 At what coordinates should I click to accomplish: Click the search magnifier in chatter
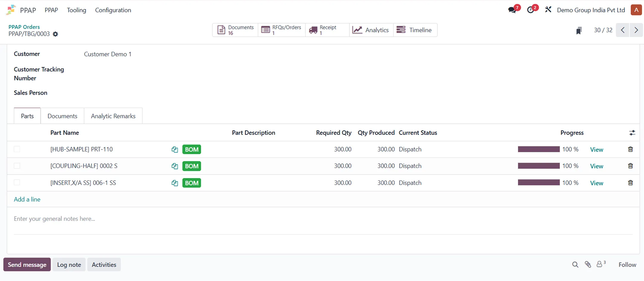pyautogui.click(x=575, y=265)
